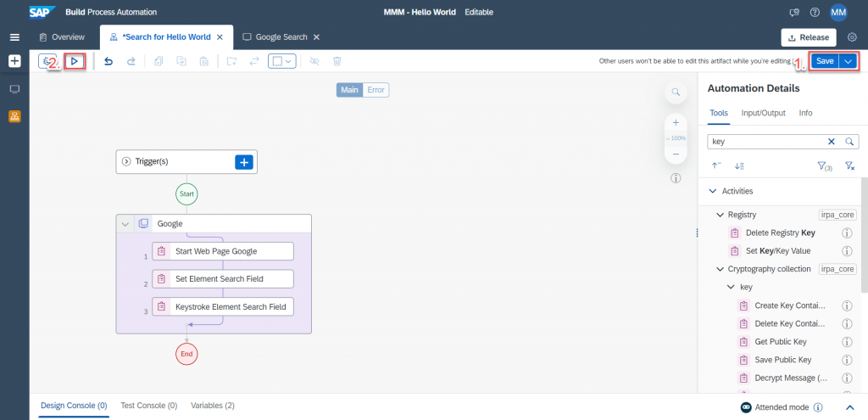Expand all tool tree nodes

coord(739,165)
